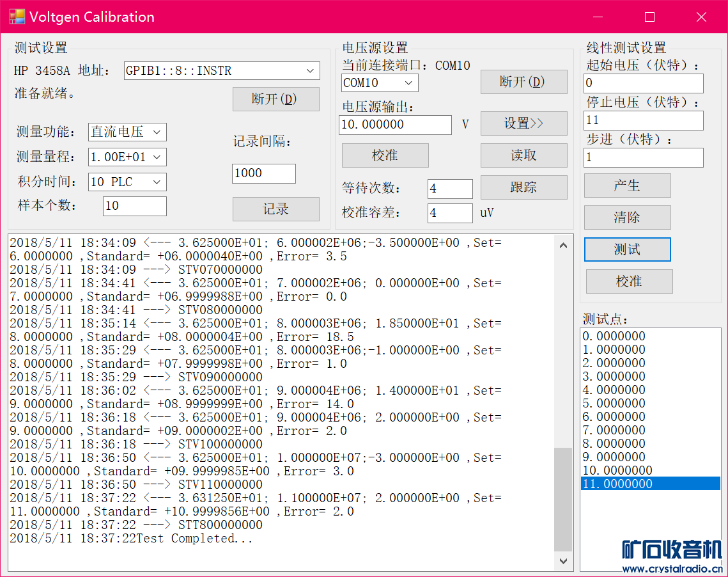Click the 跟踪 tracking button
The image size is (728, 577).
tap(523, 187)
